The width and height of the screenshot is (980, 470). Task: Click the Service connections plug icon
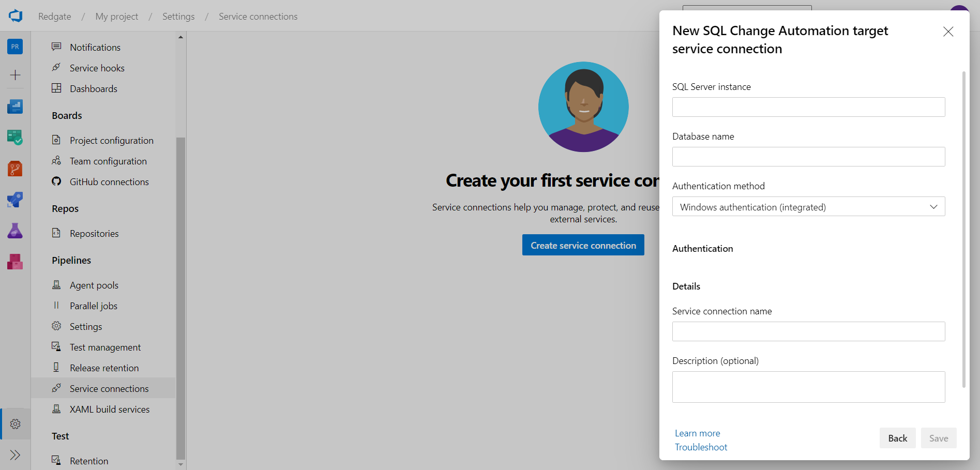(56, 388)
